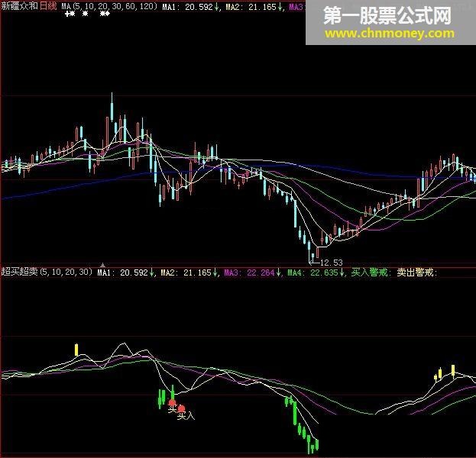Viewport: 476px width, 458px height.
Task: Switch period via the 日线 label
Action: [48, 6]
